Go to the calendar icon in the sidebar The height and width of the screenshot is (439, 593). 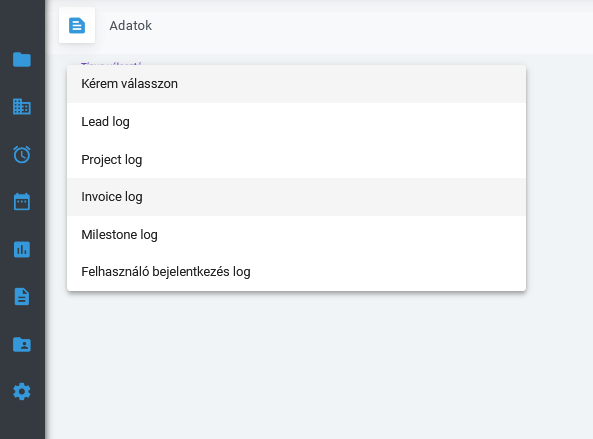point(22,202)
